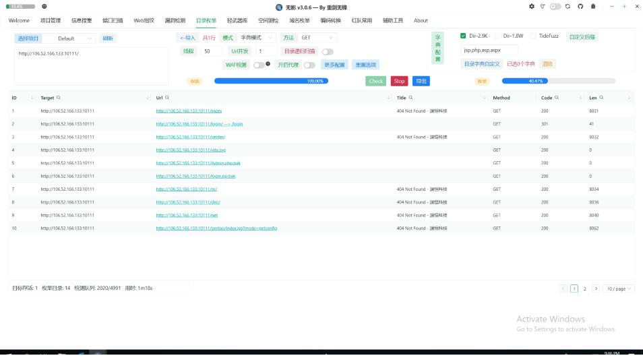This screenshot has height=364, width=643.
Task: Click the 100.00% scan progress bar
Action: [272, 81]
